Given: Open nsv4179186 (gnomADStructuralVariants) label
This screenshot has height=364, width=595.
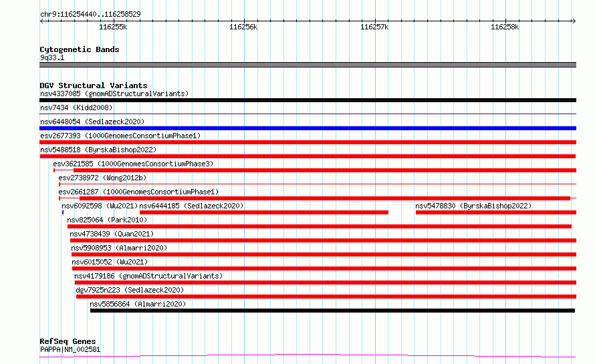Looking at the screenshot, I should pos(148,276).
